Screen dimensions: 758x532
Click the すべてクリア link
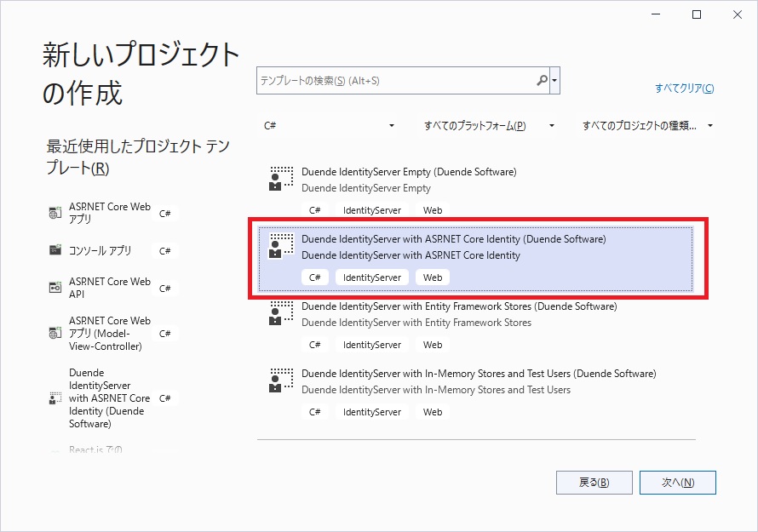pyautogui.click(x=684, y=88)
